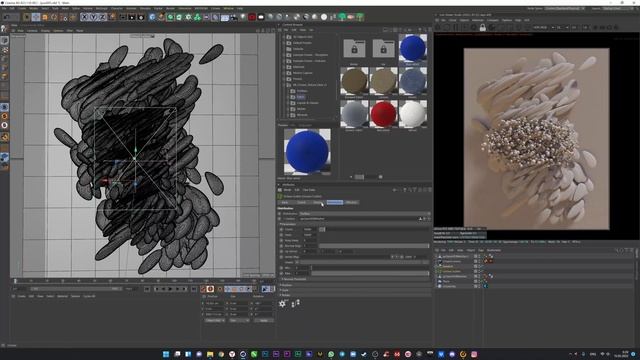Select the white fabric material thumbnail
This screenshot has height=360, width=640.
pos(413,114)
